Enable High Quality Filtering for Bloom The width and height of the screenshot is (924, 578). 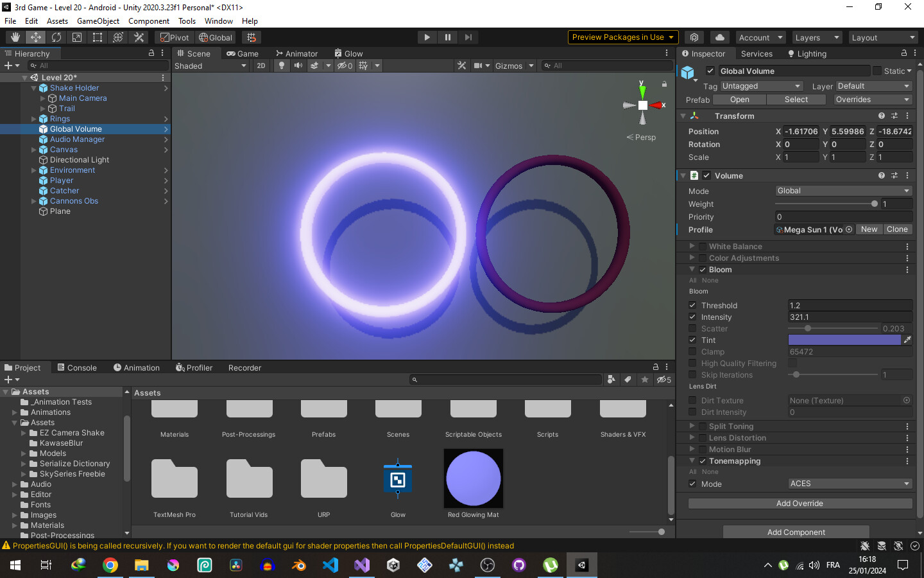692,363
